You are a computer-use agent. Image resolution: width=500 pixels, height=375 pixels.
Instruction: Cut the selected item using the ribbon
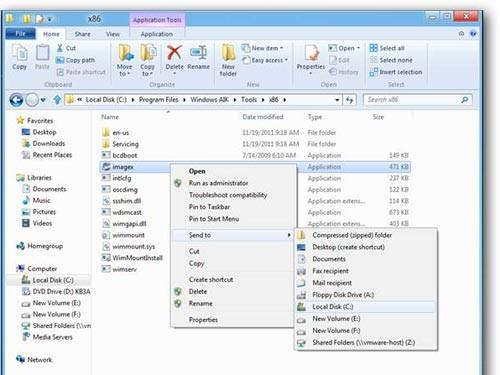[66, 48]
